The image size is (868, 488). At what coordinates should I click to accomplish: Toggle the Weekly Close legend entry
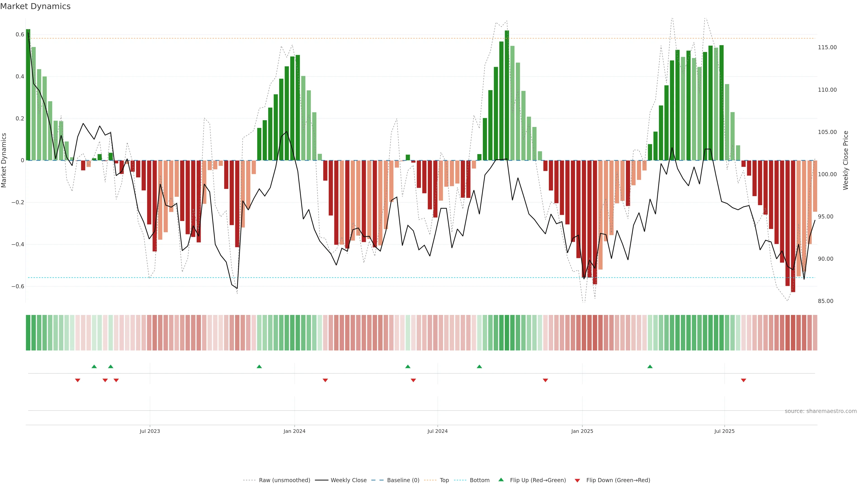[348, 480]
